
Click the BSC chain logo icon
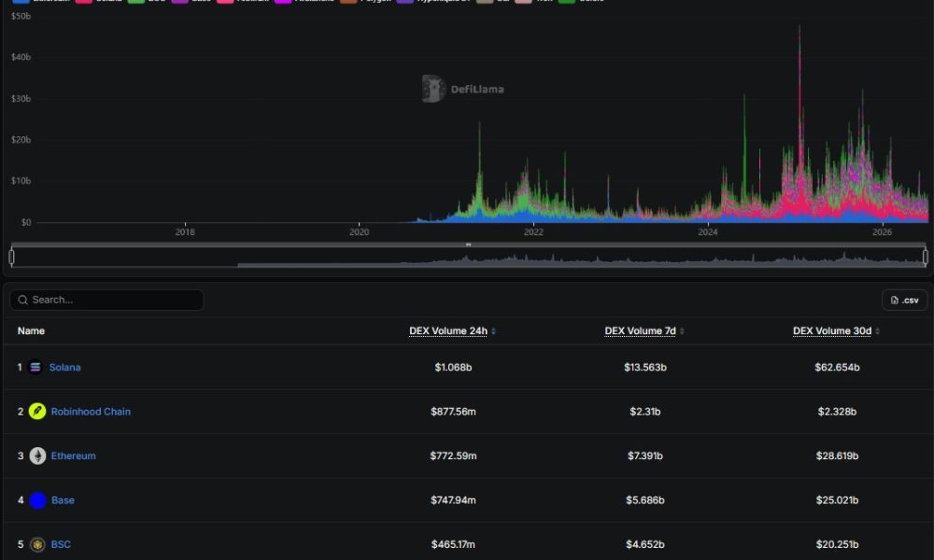pyautogui.click(x=37, y=544)
